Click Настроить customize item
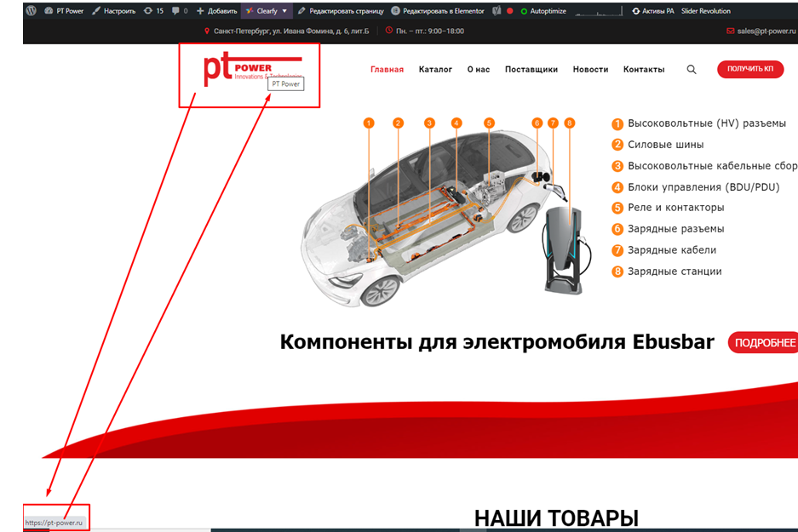Screen dimensions: 798x532 pos(114,11)
